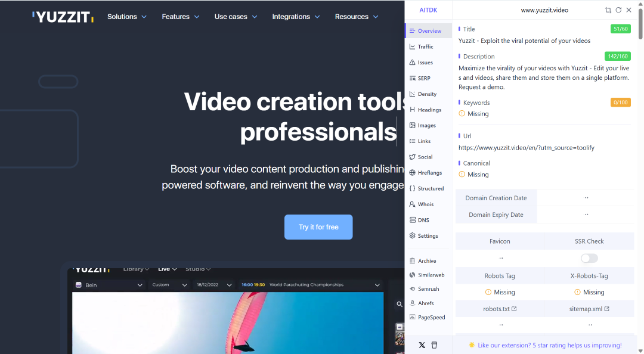Click the Favicon header cell
Screen dimensions: 644x354
click(500, 241)
